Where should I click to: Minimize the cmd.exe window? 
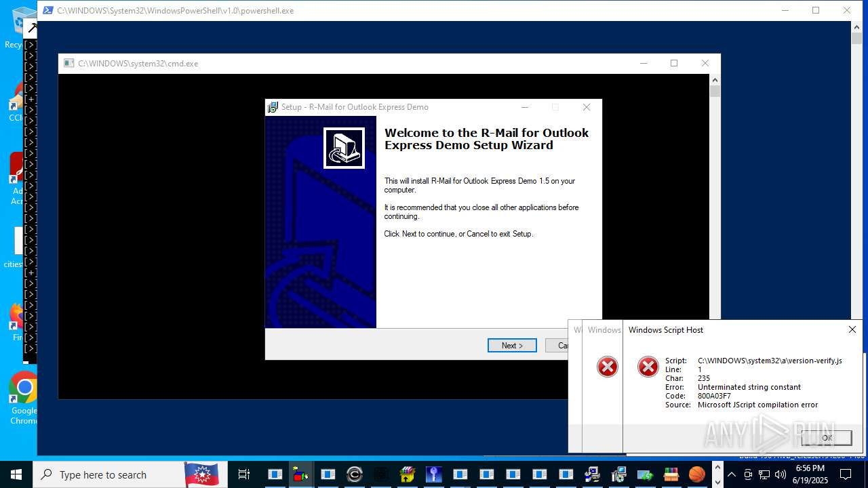click(x=643, y=64)
